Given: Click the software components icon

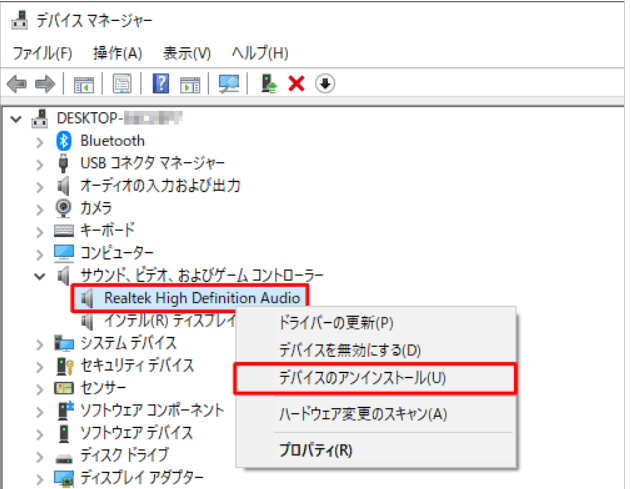Looking at the screenshot, I should (x=65, y=409).
